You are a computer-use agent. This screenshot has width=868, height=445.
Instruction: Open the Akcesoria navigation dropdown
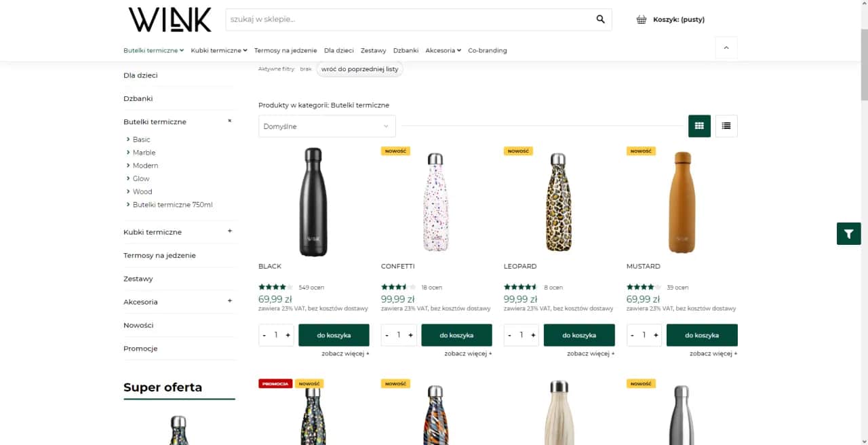(x=442, y=50)
